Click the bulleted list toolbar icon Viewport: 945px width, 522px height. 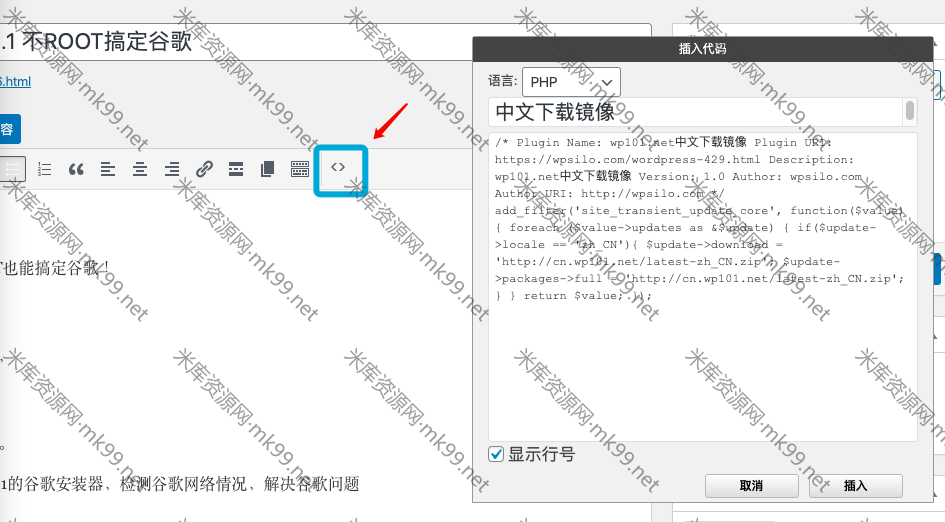coord(12,169)
